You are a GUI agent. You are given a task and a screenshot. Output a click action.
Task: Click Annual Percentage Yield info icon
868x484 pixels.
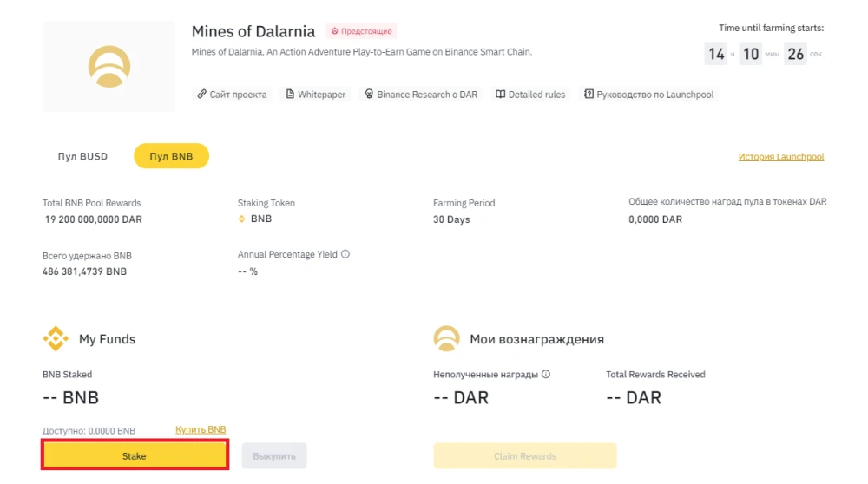pyautogui.click(x=345, y=254)
